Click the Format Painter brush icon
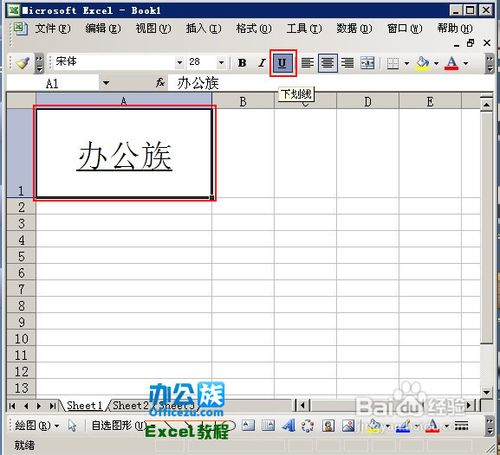Image resolution: width=500 pixels, height=455 pixels. tap(23, 63)
